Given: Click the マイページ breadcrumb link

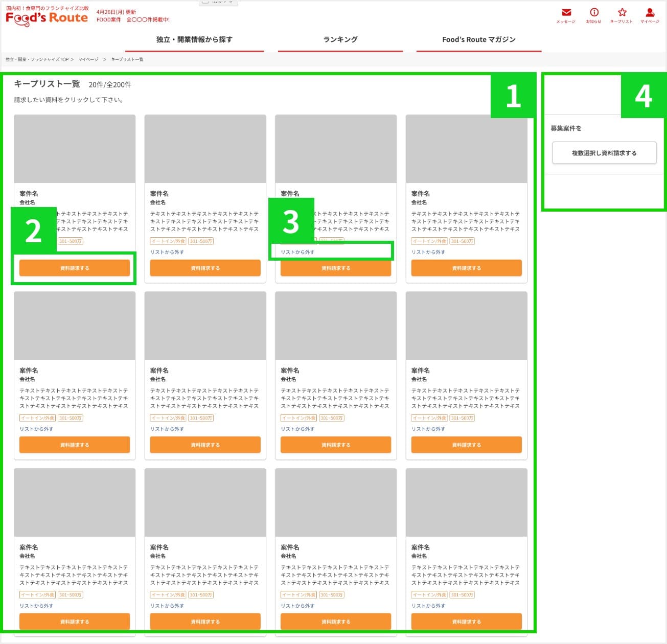Looking at the screenshot, I should (88, 60).
